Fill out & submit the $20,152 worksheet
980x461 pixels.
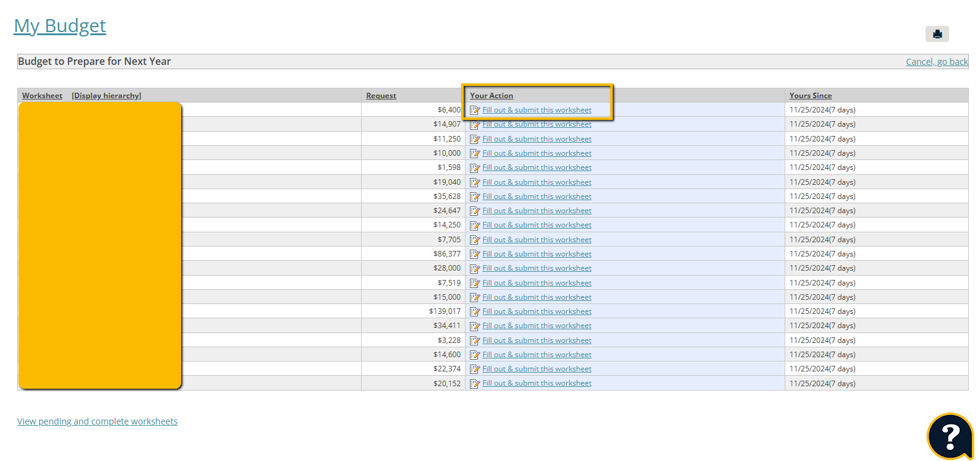point(537,383)
